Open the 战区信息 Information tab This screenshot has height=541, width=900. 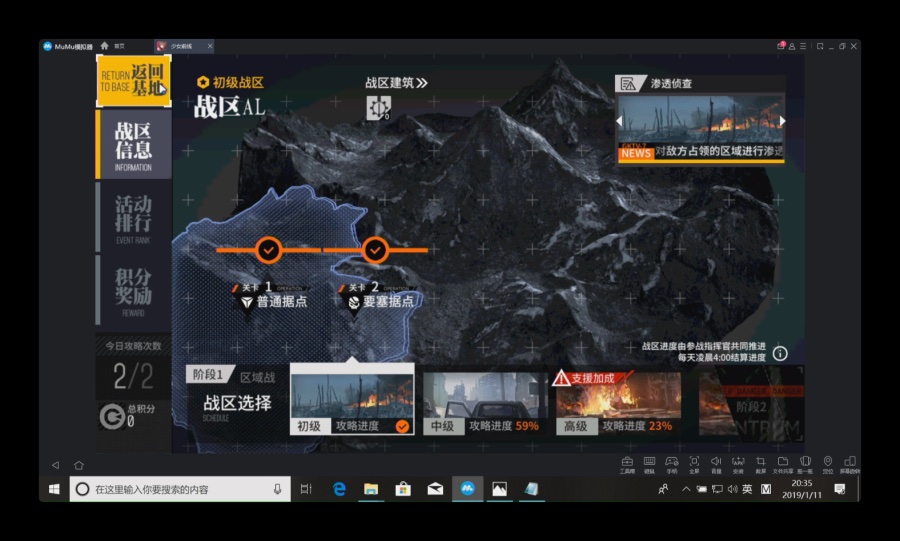point(133,145)
